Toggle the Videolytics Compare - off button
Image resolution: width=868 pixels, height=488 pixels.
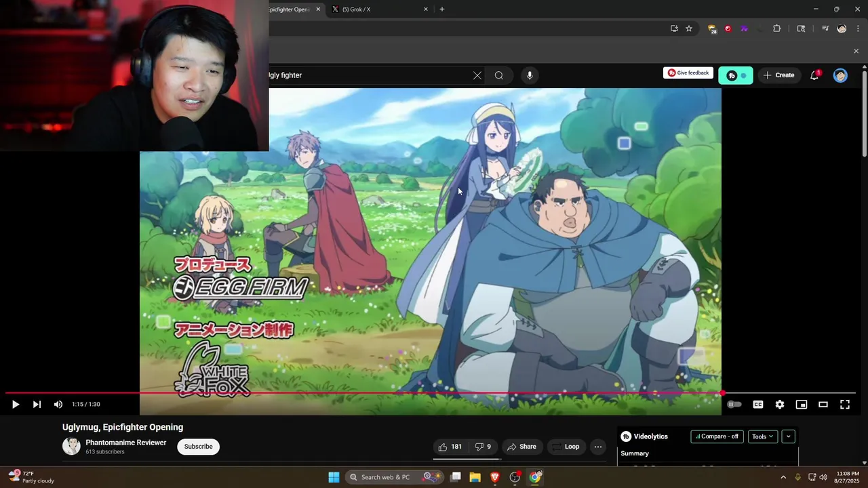pyautogui.click(x=717, y=436)
